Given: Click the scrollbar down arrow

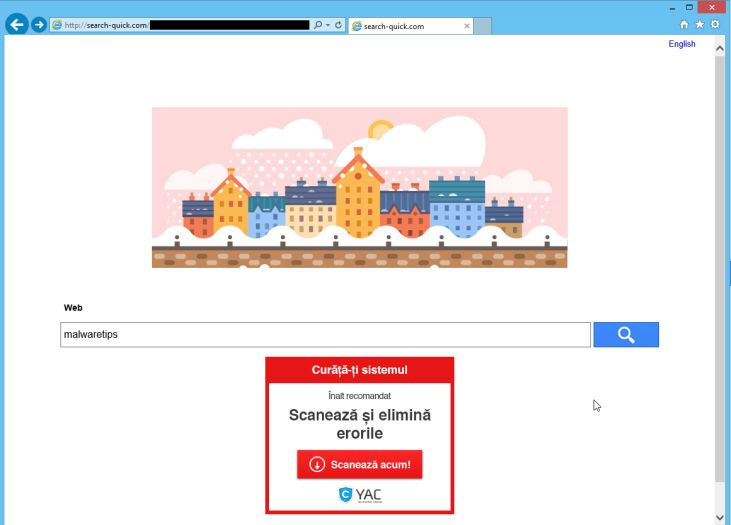Looking at the screenshot, I should tap(719, 518).
